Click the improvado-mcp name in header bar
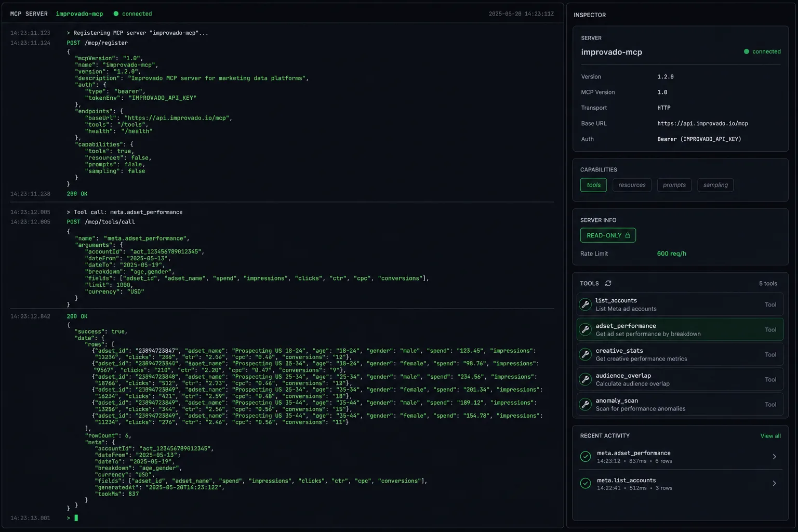Screen dimensions: 798x532 click(79, 14)
